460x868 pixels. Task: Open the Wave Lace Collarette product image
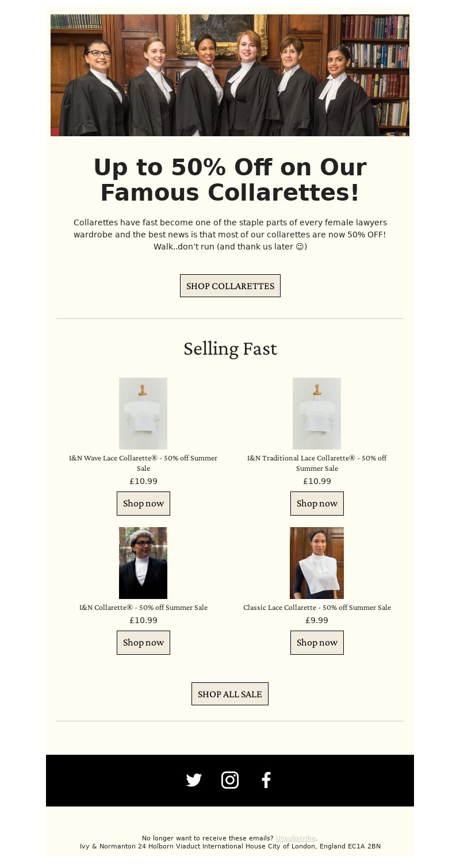click(143, 413)
